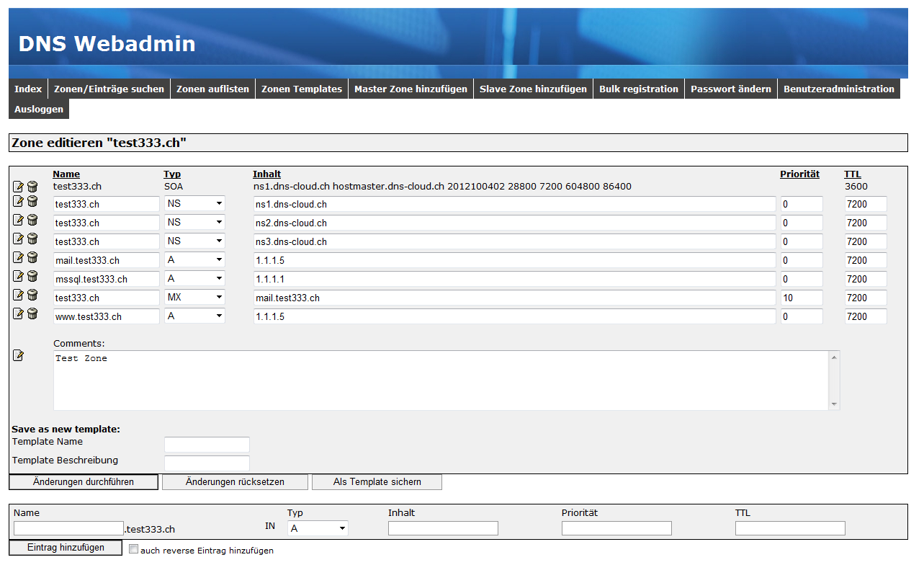Delete the MX record row
The height and width of the screenshot is (565, 924).
[x=32, y=295]
